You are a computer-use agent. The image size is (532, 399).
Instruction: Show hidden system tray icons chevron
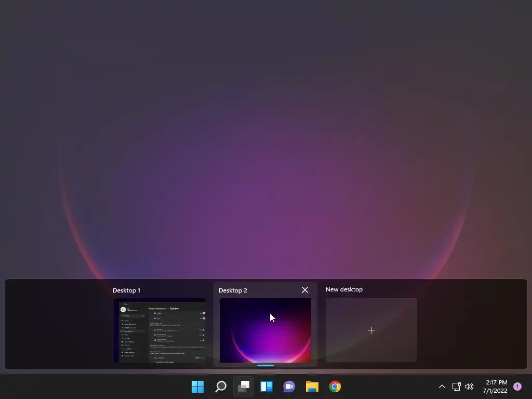tap(442, 387)
